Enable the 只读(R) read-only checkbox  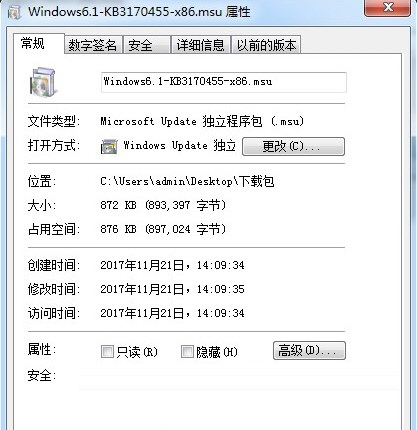(107, 351)
